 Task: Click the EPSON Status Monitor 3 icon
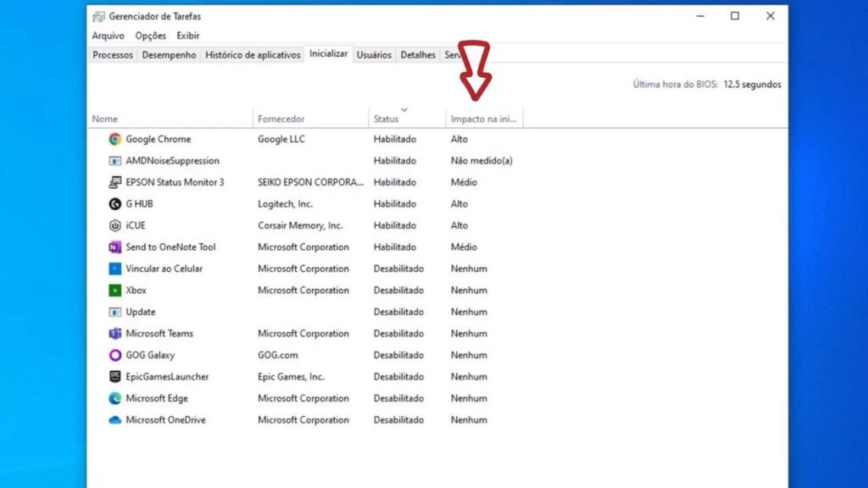pos(114,182)
